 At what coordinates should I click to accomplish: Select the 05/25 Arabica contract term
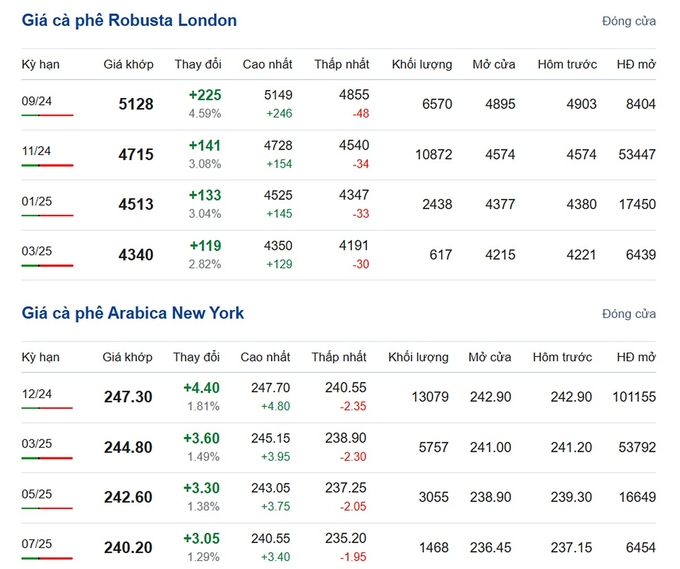[x=37, y=494]
